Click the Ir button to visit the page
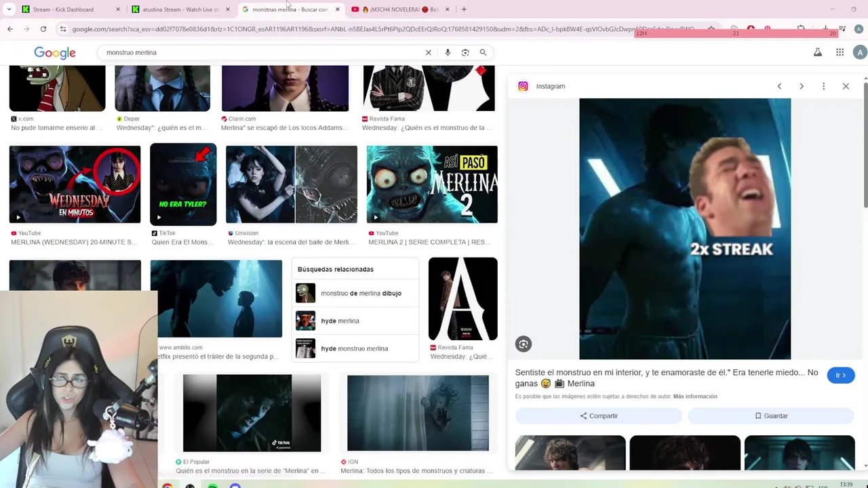The image size is (868, 488). [841, 375]
